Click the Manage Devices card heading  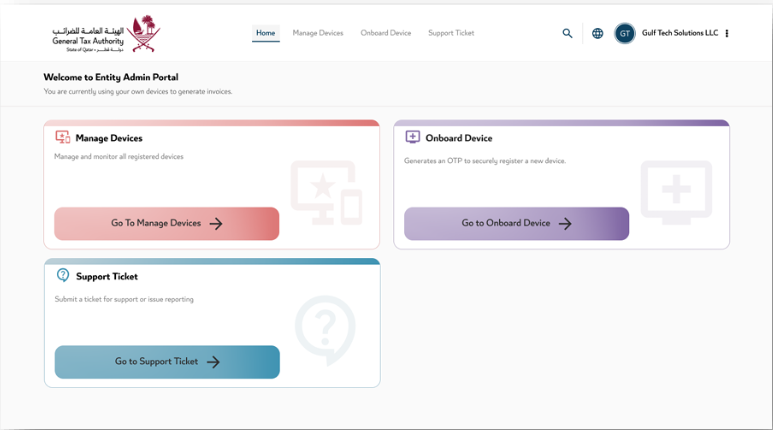click(109, 138)
